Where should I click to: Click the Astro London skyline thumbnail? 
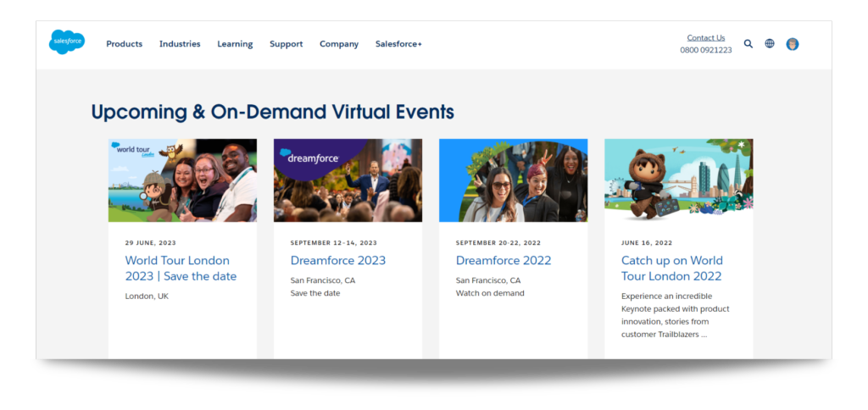[679, 180]
